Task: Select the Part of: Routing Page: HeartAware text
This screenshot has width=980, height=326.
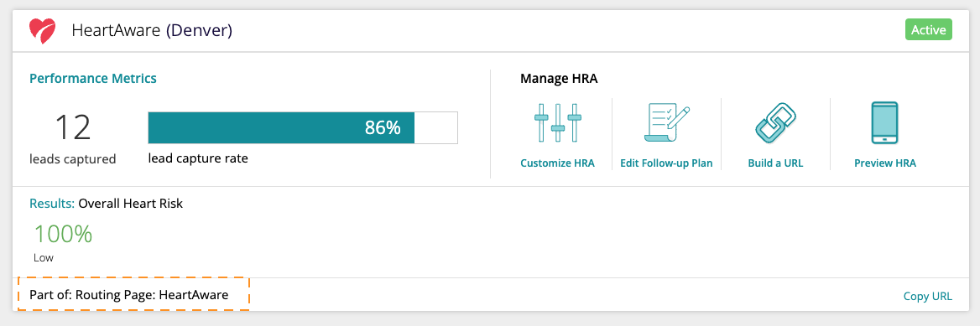Action: [x=129, y=296]
